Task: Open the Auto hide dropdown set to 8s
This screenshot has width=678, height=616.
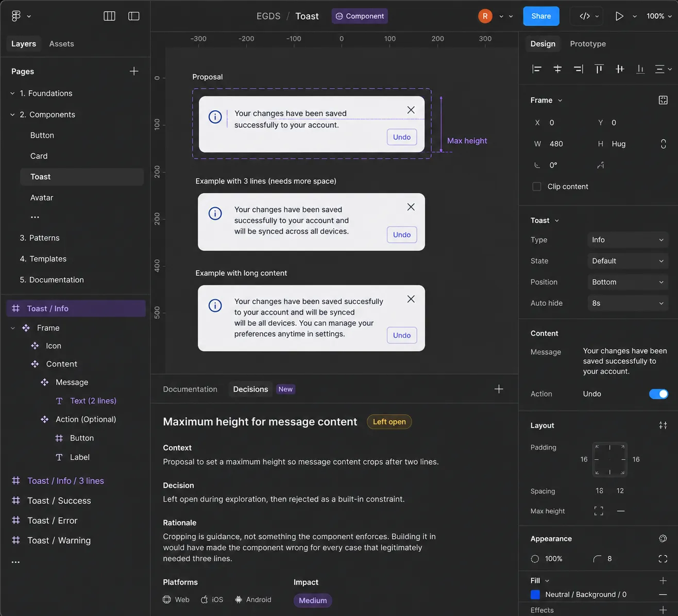Action: tap(628, 303)
